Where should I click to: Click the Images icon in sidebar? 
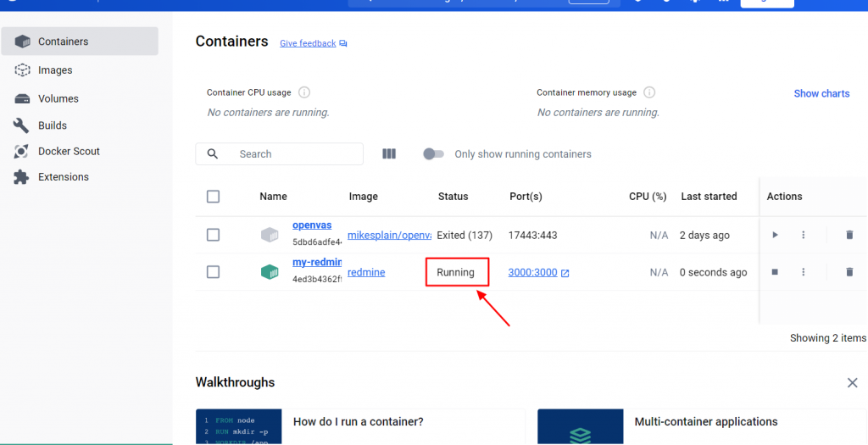click(22, 70)
